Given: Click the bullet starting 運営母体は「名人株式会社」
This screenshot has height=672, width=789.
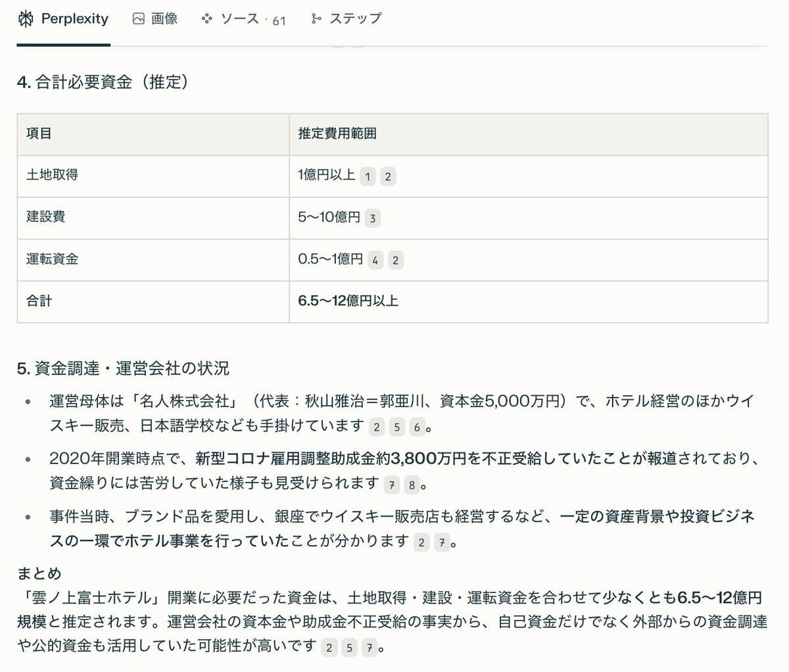Looking at the screenshot, I should [x=402, y=414].
